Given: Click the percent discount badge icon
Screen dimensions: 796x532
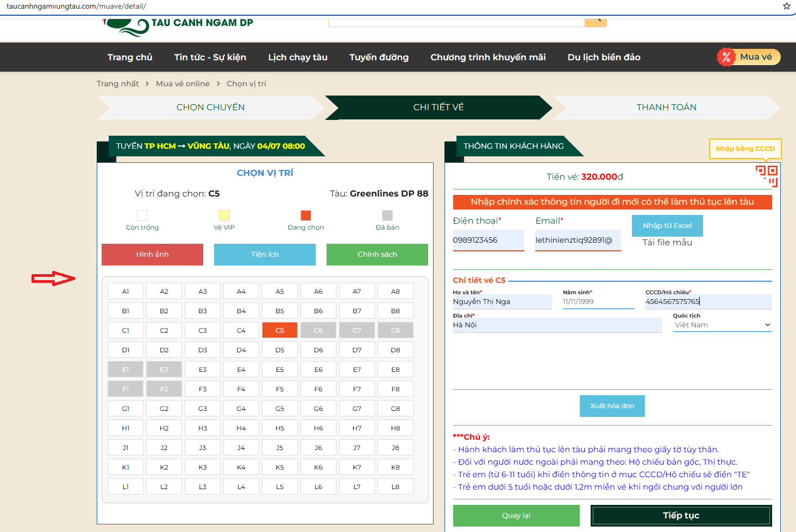Looking at the screenshot, I should pos(726,57).
